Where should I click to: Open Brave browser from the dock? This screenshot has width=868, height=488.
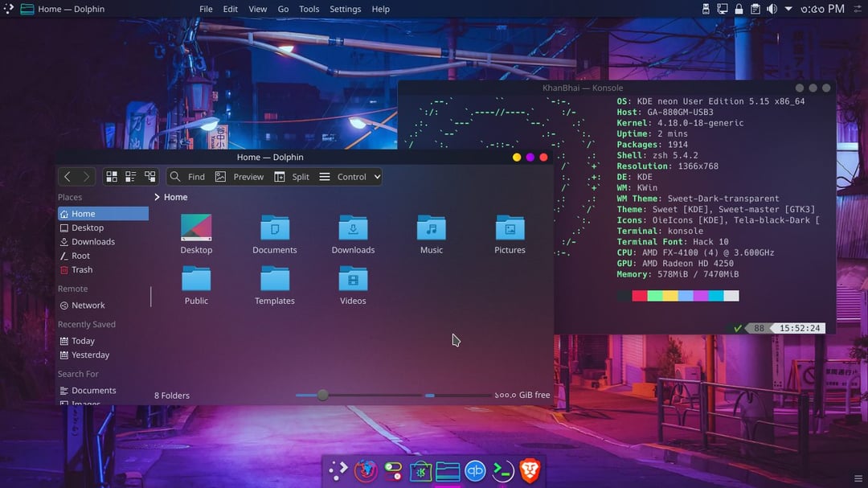point(528,471)
